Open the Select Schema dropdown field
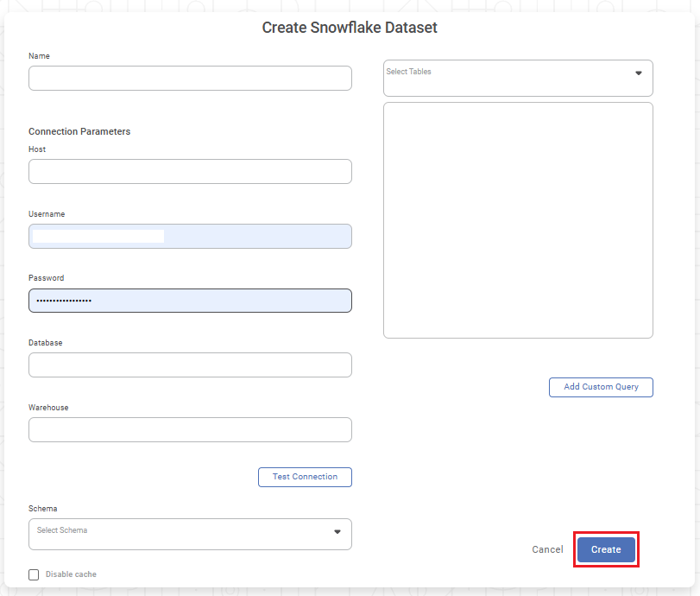This screenshot has width=700, height=596. 181,533
